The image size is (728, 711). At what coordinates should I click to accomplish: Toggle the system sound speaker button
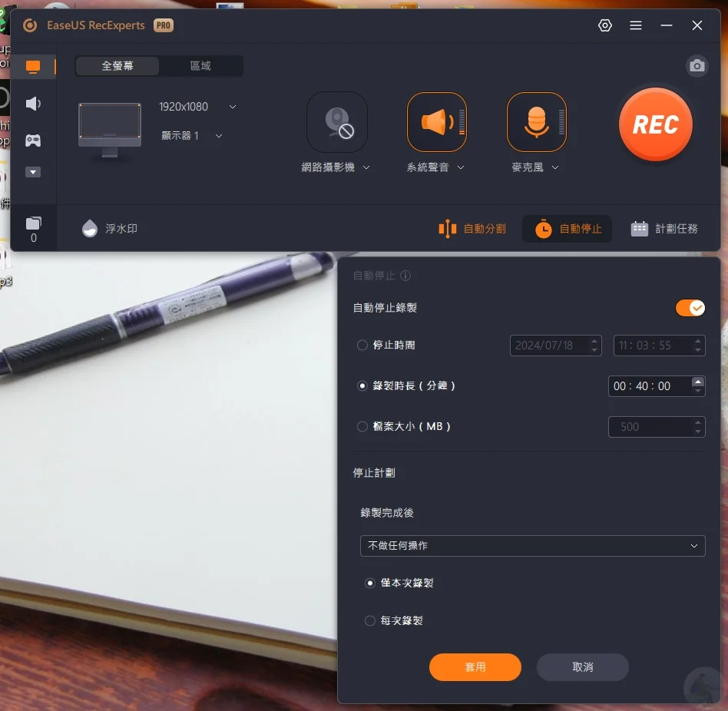[x=437, y=122]
